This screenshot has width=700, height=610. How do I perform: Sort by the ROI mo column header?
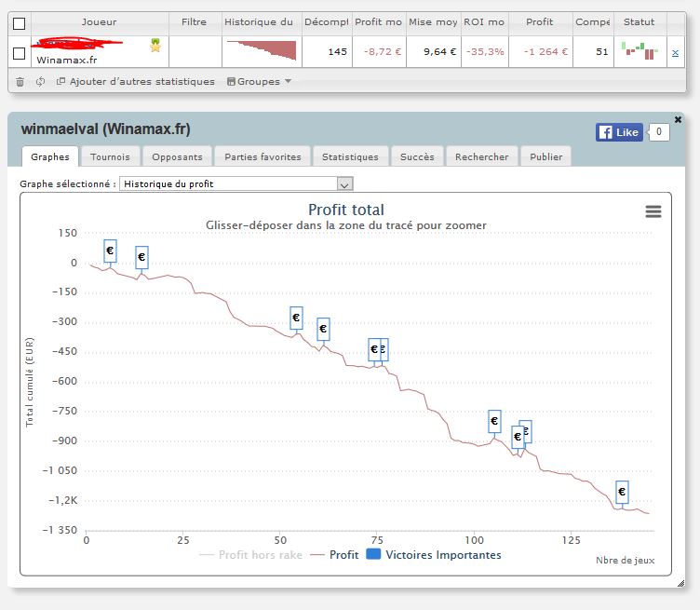[x=484, y=21]
